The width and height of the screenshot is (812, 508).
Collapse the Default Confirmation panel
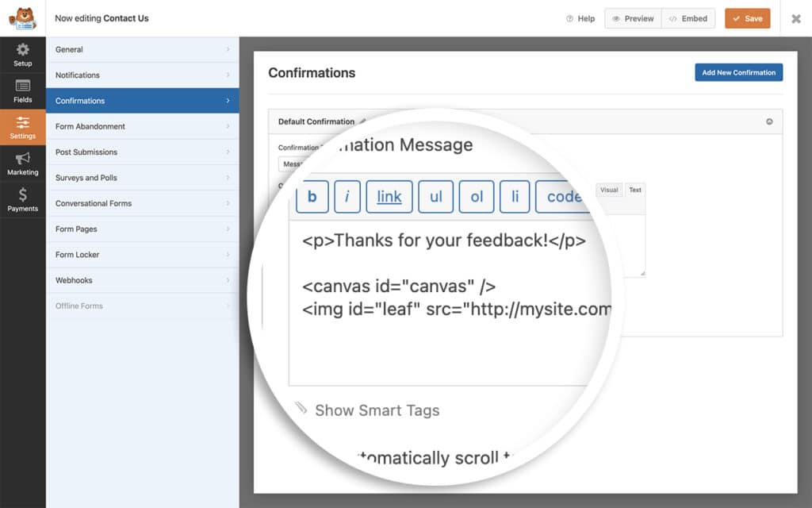click(769, 121)
